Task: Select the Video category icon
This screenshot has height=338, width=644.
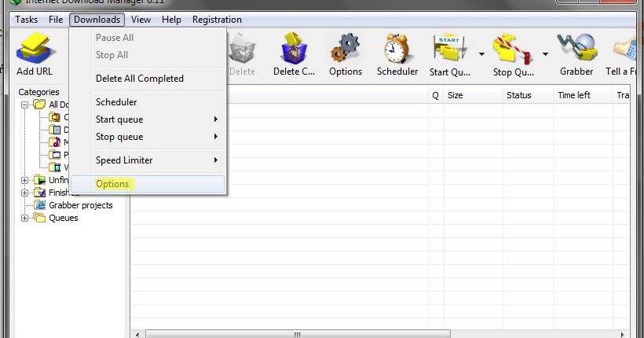Action: tap(55, 167)
